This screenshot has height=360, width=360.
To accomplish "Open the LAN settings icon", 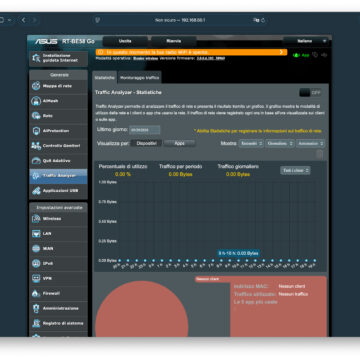I will click(36, 234).
